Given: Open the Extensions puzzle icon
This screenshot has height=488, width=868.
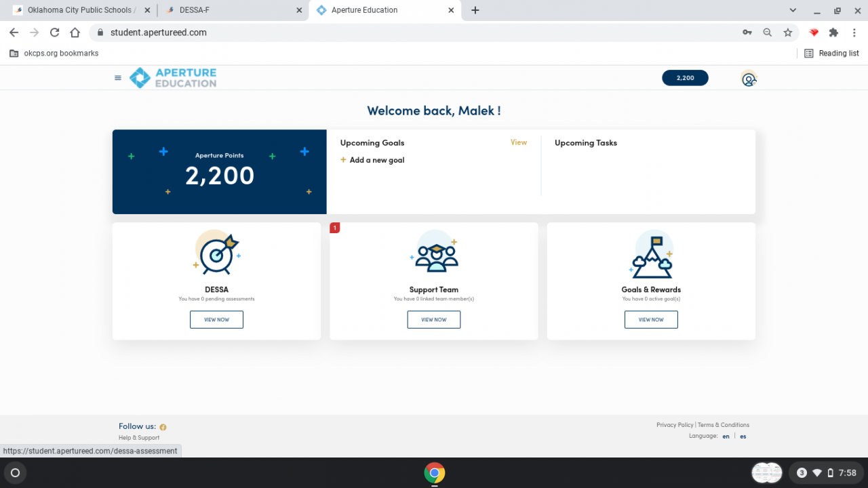Looking at the screenshot, I should [834, 33].
